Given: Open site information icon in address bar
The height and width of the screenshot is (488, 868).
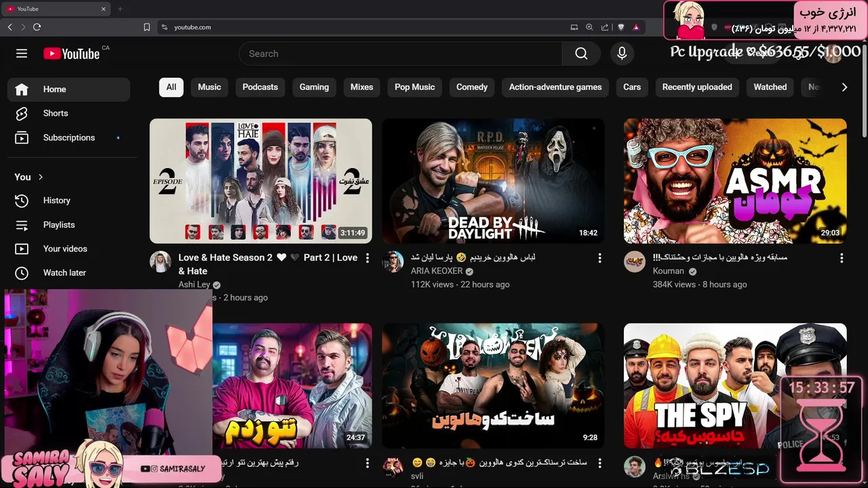Looking at the screenshot, I should pos(164,27).
